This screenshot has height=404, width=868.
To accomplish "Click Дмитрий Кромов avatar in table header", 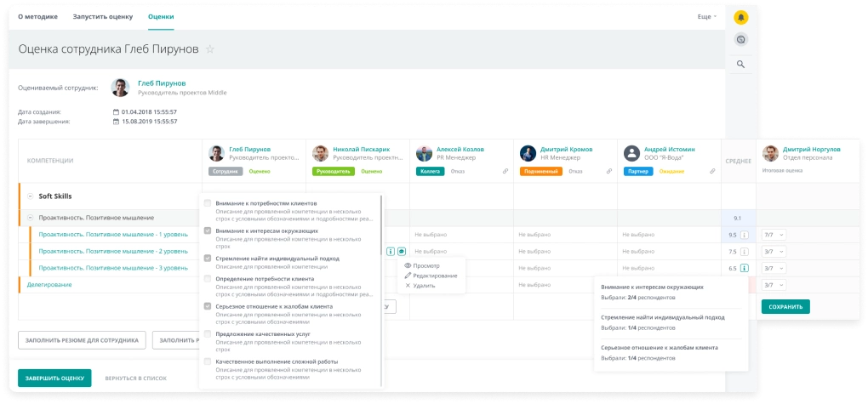I will (528, 153).
